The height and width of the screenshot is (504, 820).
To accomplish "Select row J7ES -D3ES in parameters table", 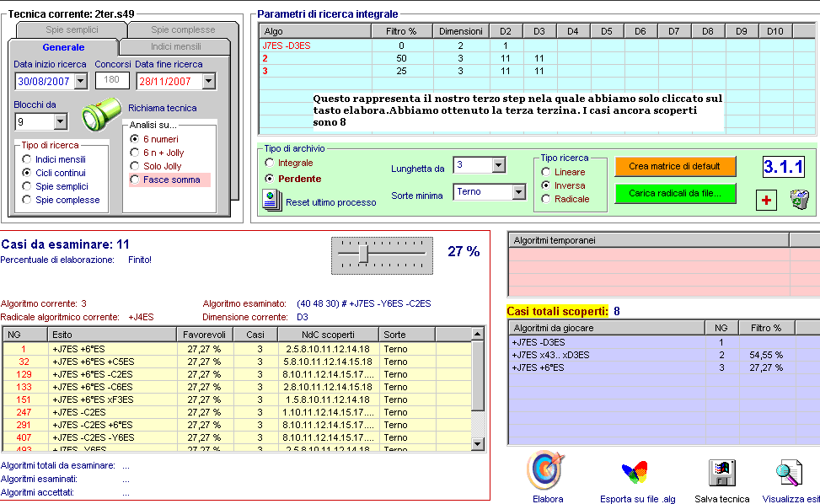I will [537, 46].
